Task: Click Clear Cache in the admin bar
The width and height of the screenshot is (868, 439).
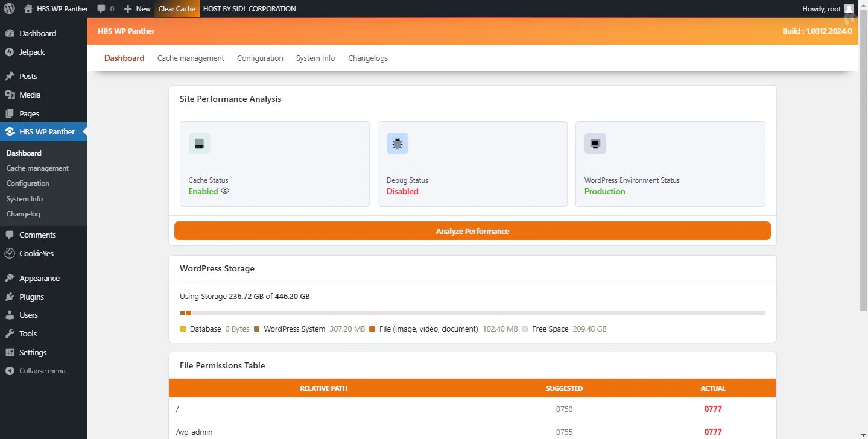Action: click(x=177, y=9)
